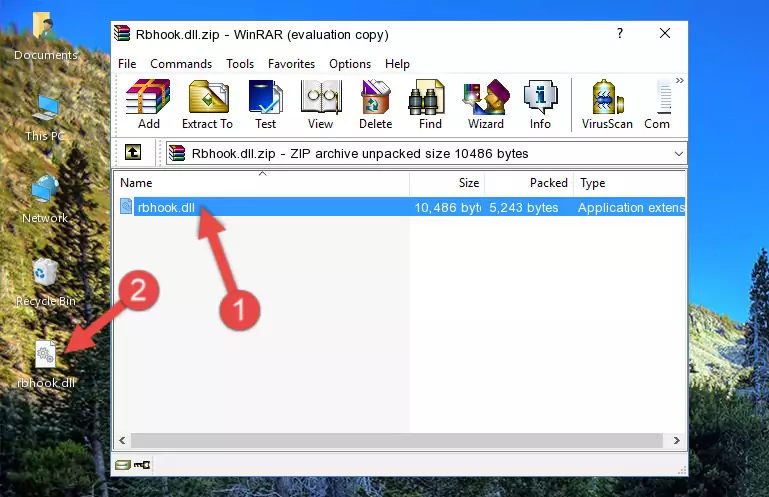Select the Documents desktop icon
This screenshot has height=497, width=769.
tap(45, 37)
